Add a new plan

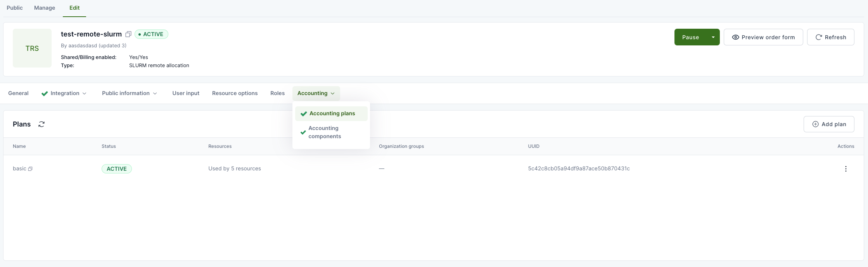pos(829,124)
